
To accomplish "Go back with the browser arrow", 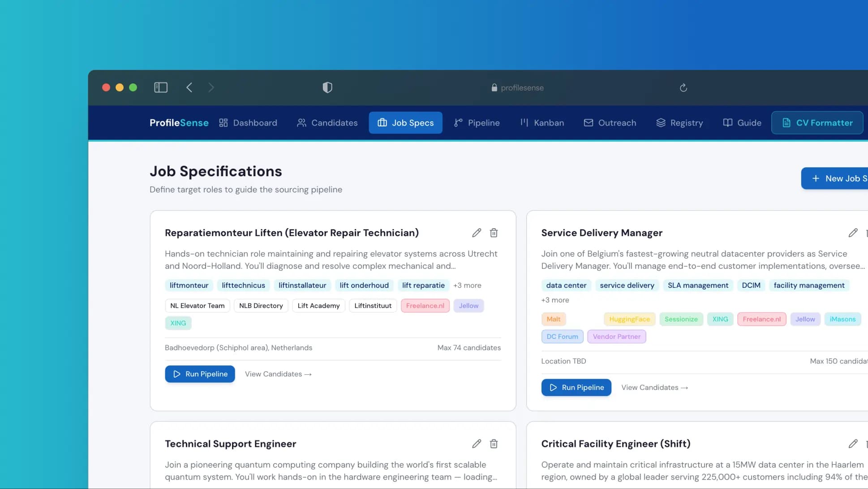I will click(189, 87).
